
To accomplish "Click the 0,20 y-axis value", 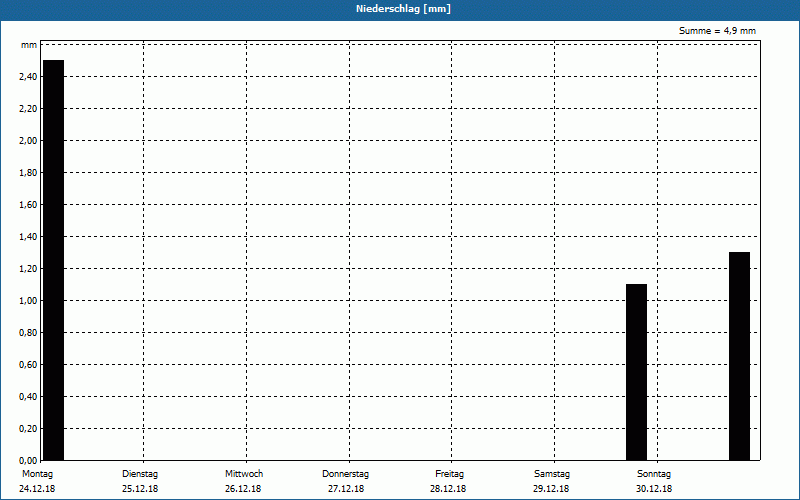I will [28, 429].
